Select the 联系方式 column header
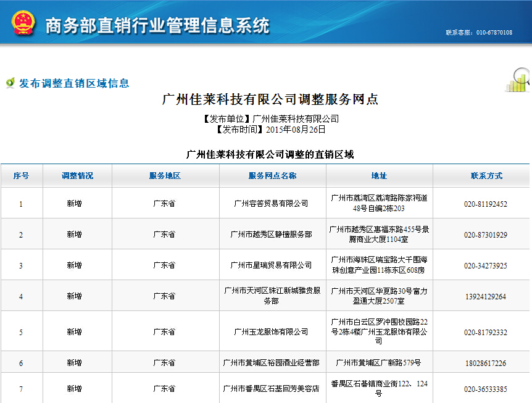 pos(486,176)
